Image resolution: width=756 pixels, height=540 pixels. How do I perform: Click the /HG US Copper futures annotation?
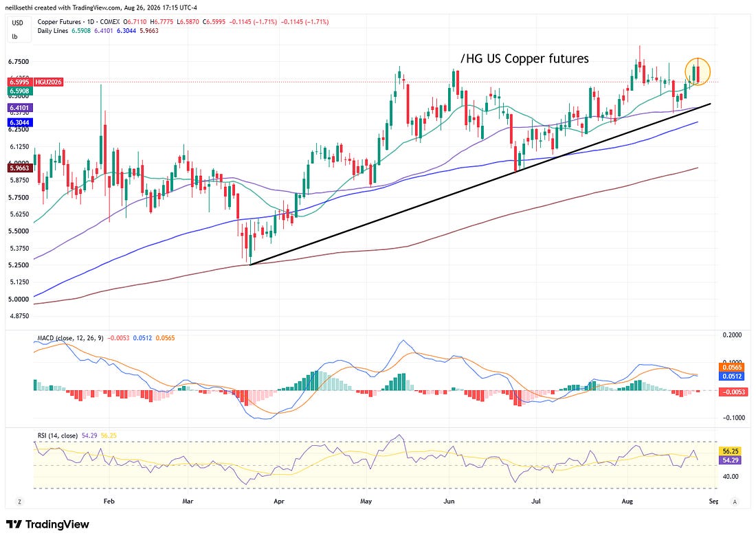point(524,59)
